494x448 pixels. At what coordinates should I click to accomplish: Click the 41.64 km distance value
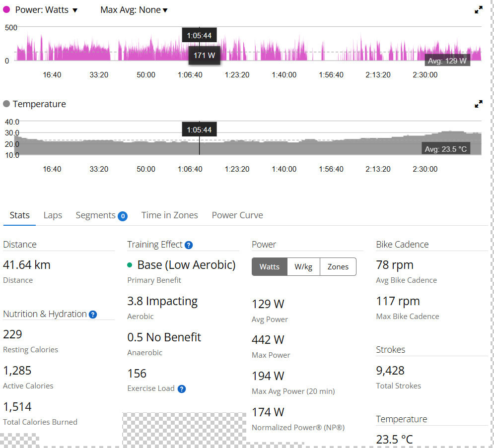click(27, 265)
